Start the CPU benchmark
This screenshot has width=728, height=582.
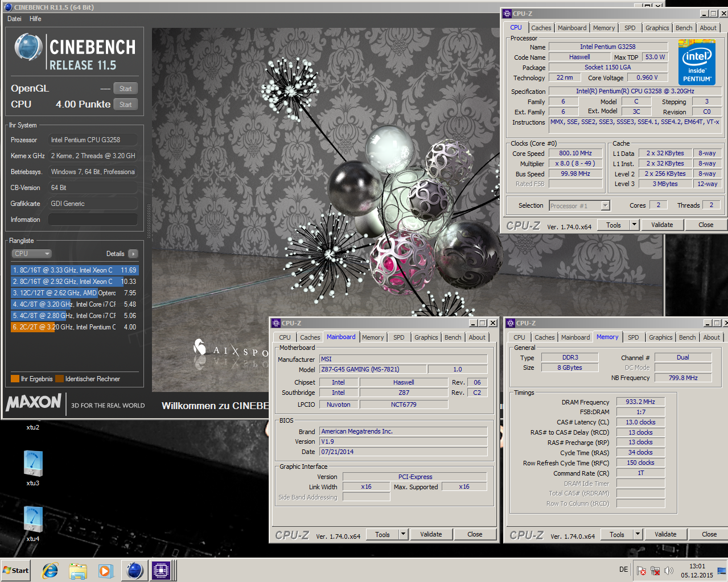125,105
